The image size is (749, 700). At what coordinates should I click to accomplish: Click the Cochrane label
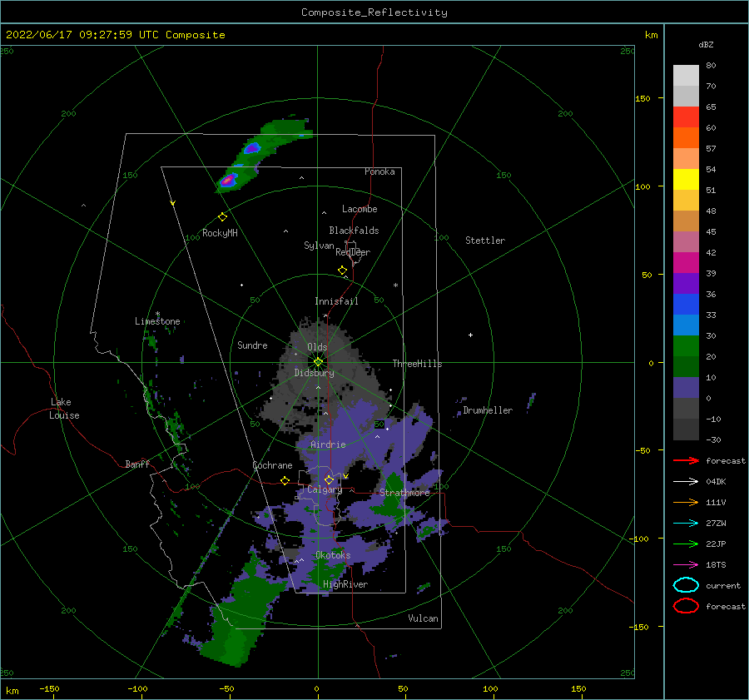(x=272, y=465)
